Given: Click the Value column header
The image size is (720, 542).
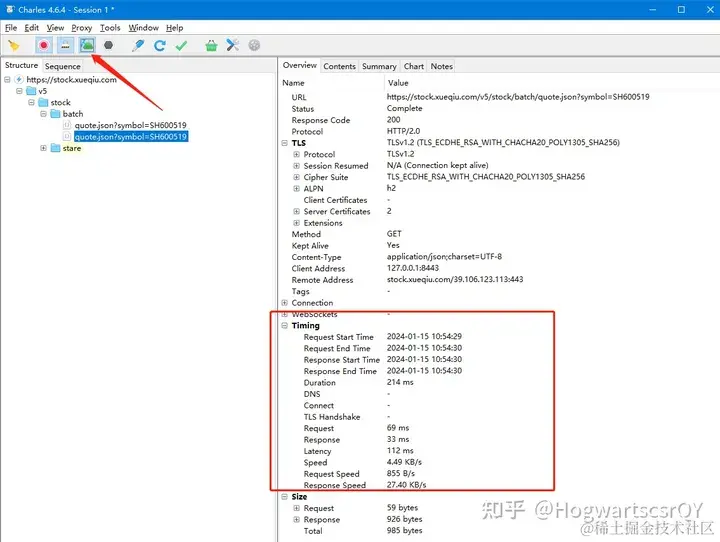Looking at the screenshot, I should [398, 83].
